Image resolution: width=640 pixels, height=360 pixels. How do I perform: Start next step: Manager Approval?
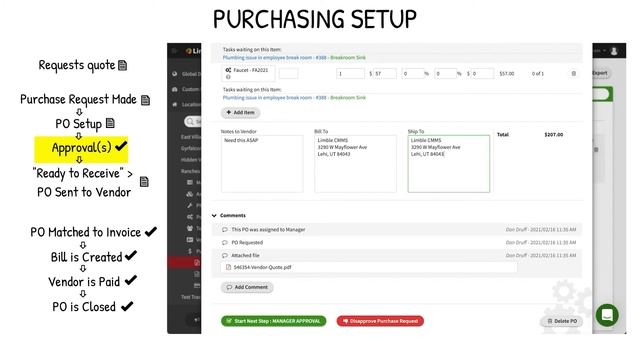click(273, 321)
